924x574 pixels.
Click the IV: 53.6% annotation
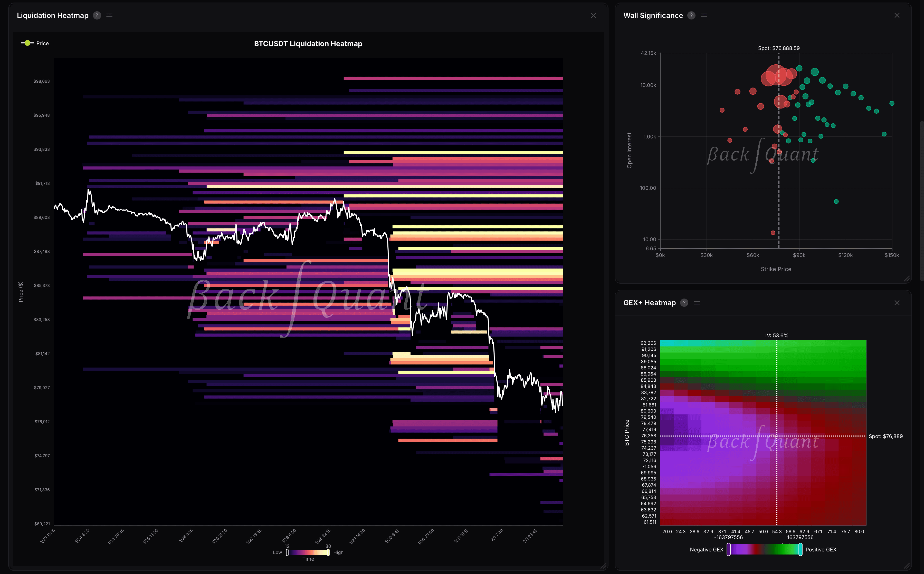pos(777,335)
